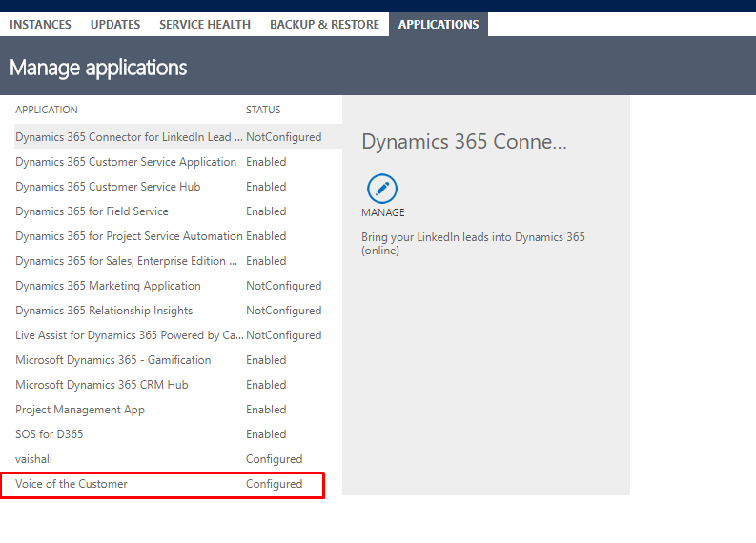Go to the Service Health tab
Viewport: 756px width, 543px height.
tap(205, 25)
